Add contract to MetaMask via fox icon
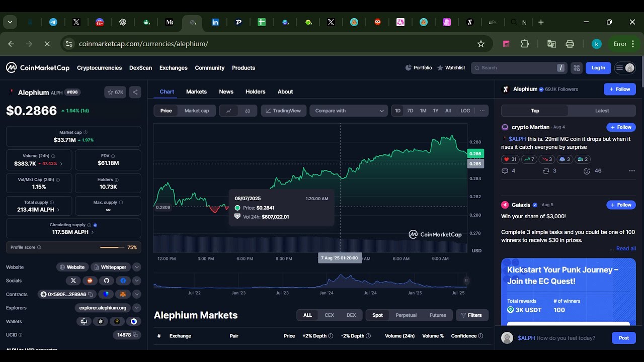Screen dimensions: 644x362 123,294
